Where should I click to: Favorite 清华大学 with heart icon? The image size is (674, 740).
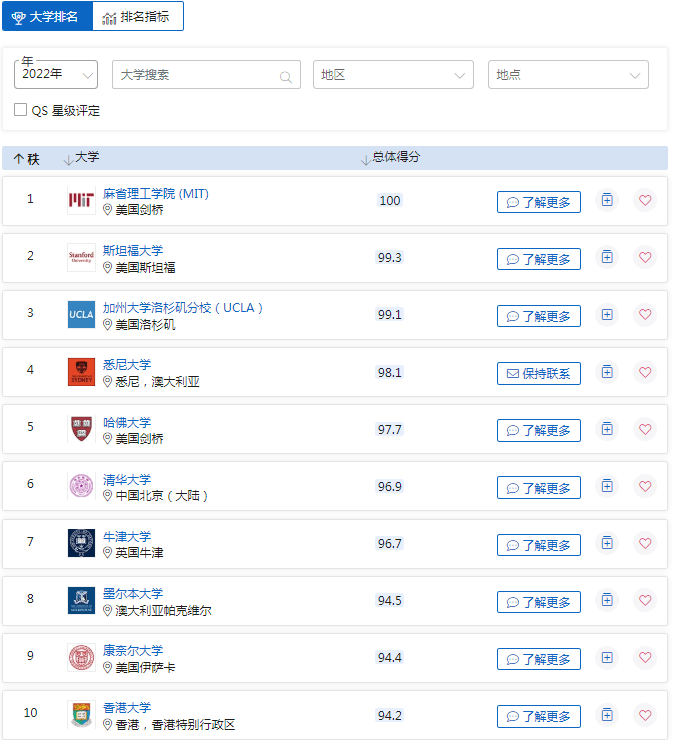(645, 486)
